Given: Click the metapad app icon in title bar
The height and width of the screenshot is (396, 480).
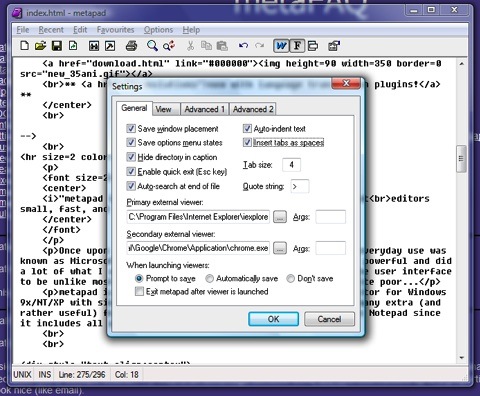Looking at the screenshot, I should click(17, 13).
